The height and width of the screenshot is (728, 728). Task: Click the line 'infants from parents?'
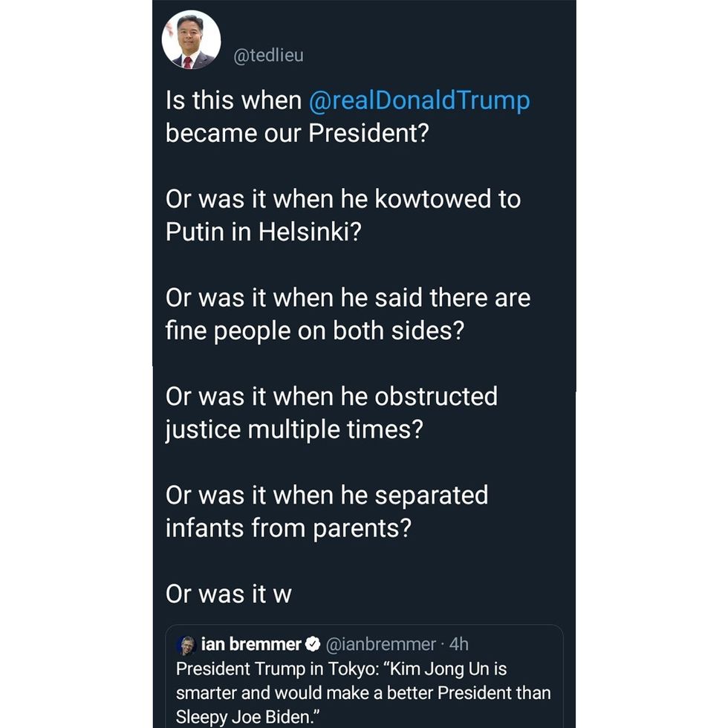(x=288, y=528)
